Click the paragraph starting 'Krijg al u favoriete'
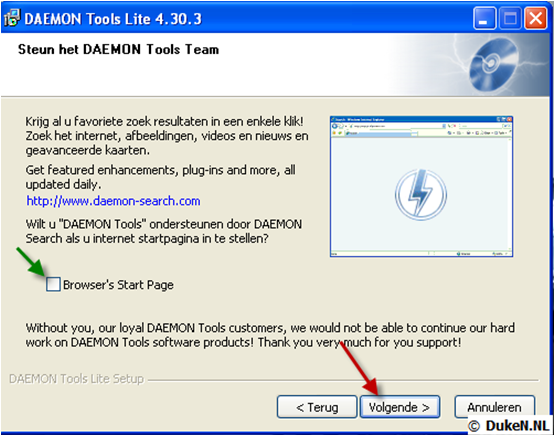 coord(167,136)
